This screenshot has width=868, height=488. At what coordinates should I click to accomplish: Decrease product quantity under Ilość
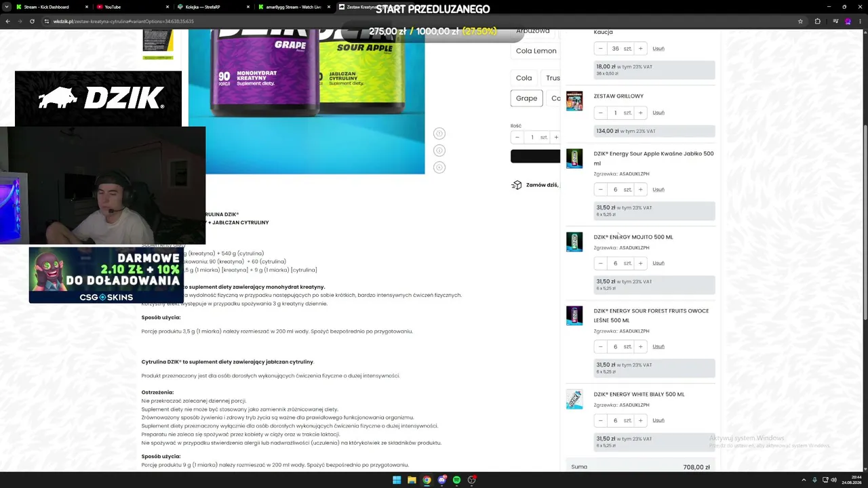pyautogui.click(x=517, y=138)
